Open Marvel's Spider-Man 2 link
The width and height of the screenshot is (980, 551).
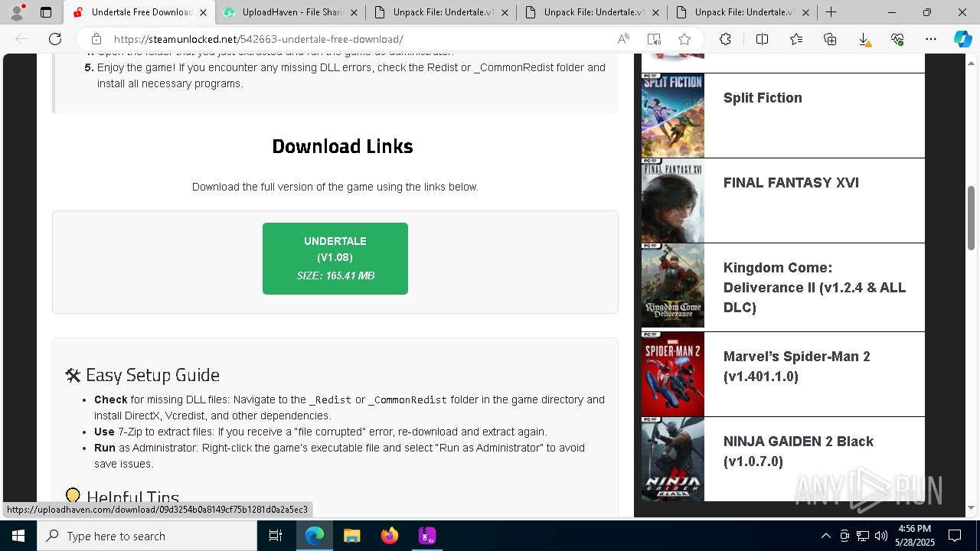(x=797, y=367)
